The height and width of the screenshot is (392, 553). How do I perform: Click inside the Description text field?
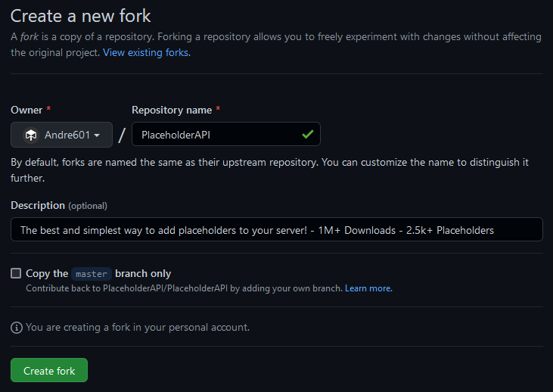click(276, 230)
